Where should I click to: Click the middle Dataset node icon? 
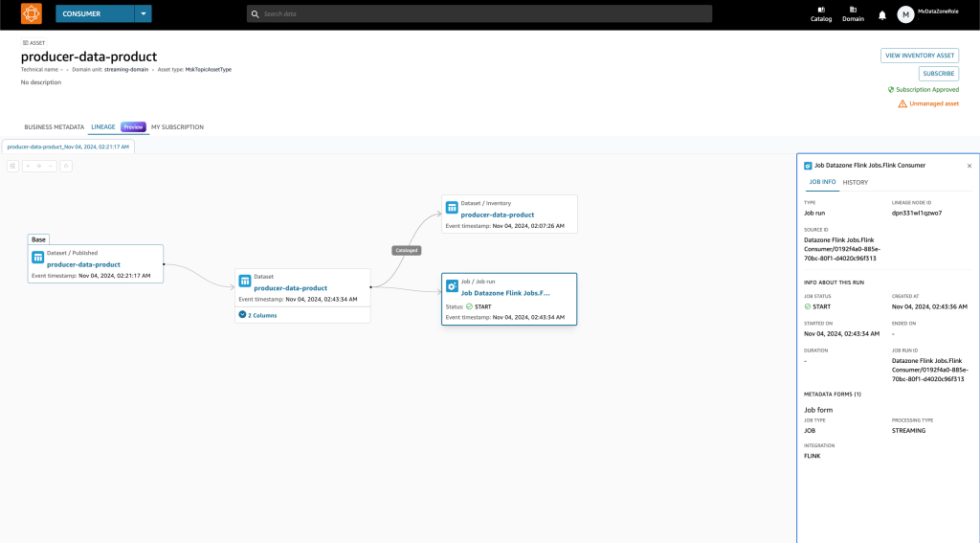tap(245, 281)
